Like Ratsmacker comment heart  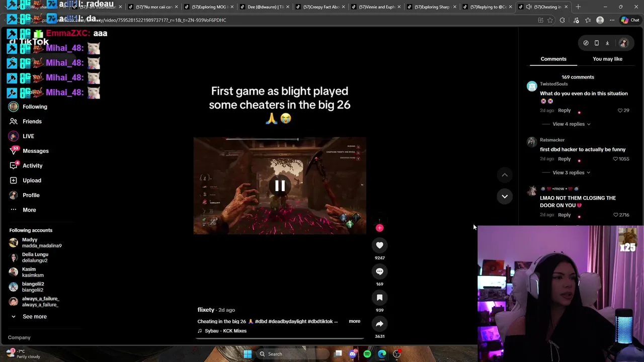615,159
